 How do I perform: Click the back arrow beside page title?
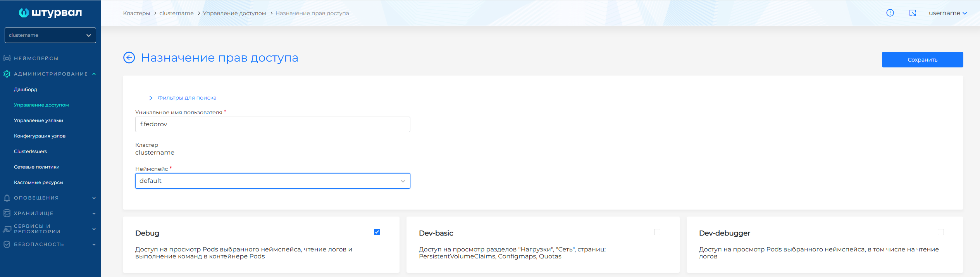129,58
